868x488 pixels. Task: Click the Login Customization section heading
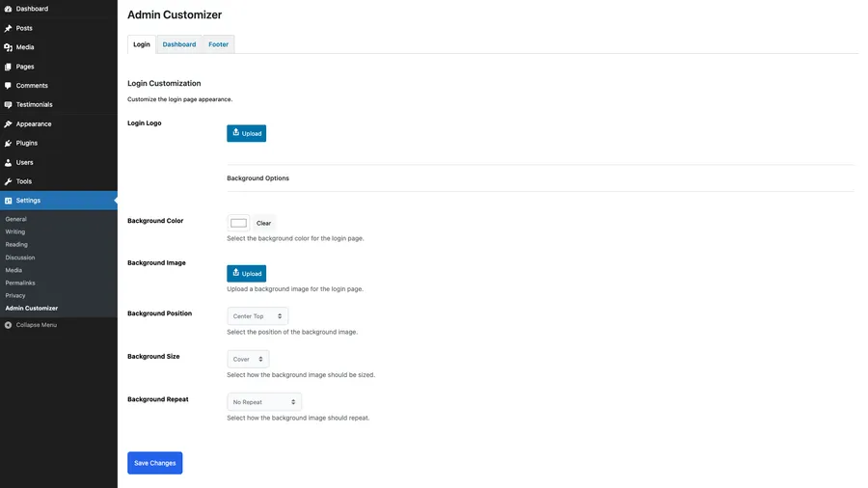pyautogui.click(x=164, y=84)
